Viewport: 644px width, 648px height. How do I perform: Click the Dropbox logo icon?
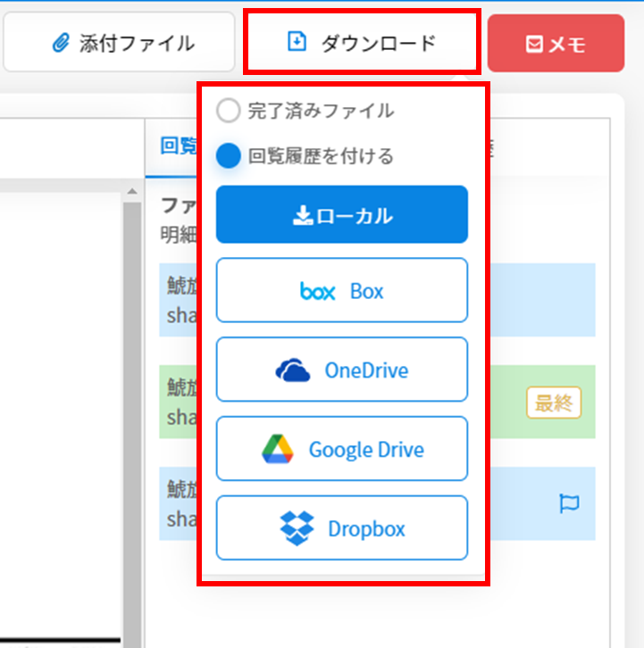297,528
